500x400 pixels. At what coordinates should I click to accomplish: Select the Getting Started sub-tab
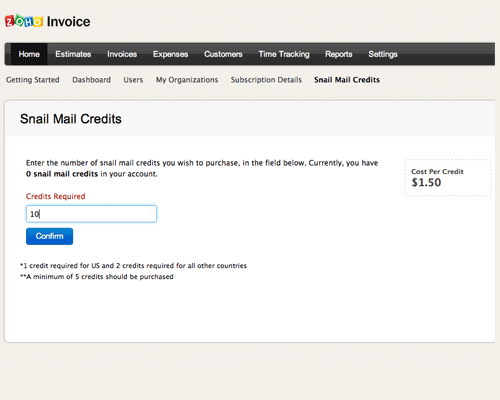33,80
